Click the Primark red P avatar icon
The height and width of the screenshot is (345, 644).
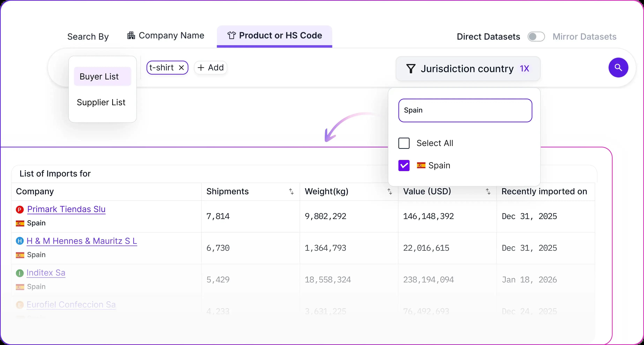point(20,209)
